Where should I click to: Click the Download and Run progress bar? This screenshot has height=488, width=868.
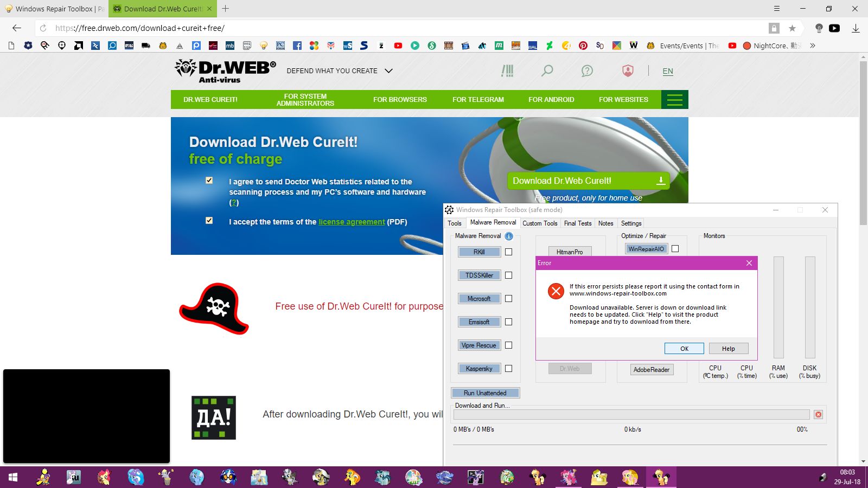click(x=631, y=415)
